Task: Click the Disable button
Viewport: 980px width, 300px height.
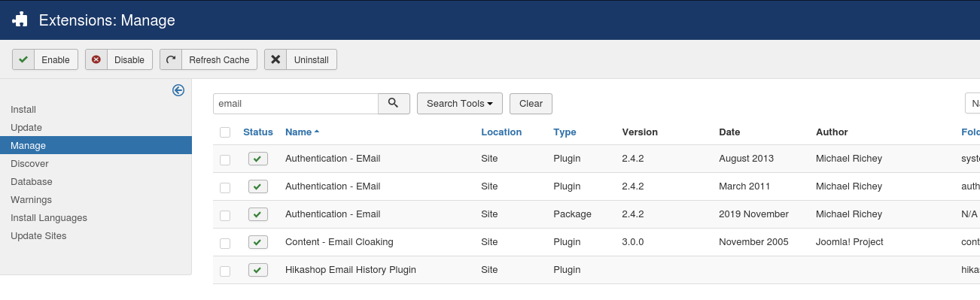Action: (119, 59)
